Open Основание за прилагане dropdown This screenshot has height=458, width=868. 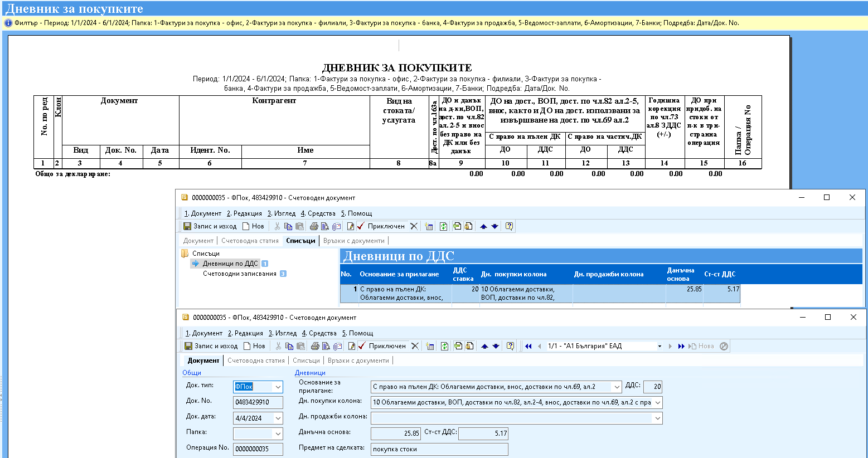[x=617, y=387]
